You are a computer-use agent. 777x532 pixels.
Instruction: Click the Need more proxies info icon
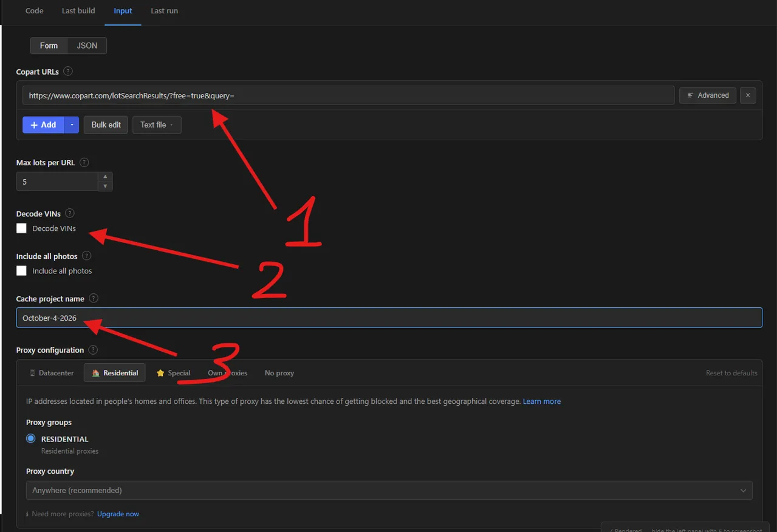coord(27,514)
